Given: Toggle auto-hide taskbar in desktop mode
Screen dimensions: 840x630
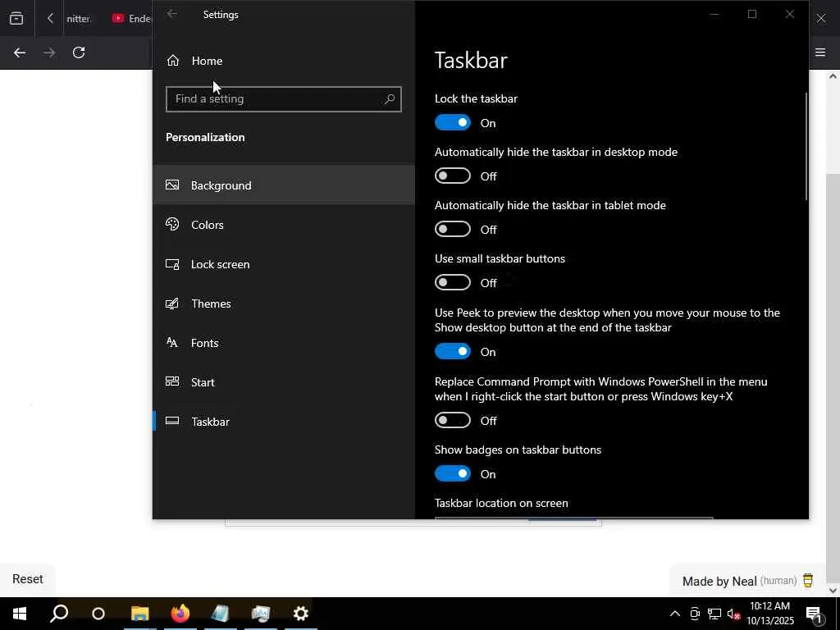Looking at the screenshot, I should point(453,176).
